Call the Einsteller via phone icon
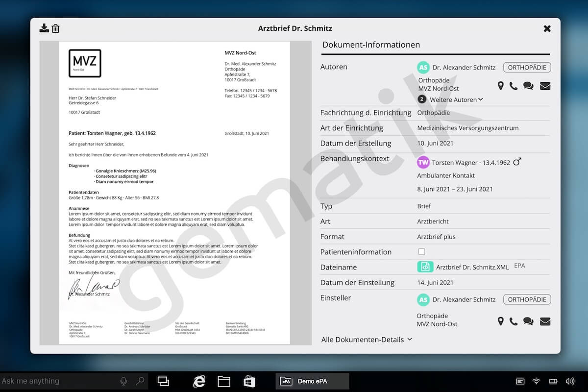 coord(514,321)
